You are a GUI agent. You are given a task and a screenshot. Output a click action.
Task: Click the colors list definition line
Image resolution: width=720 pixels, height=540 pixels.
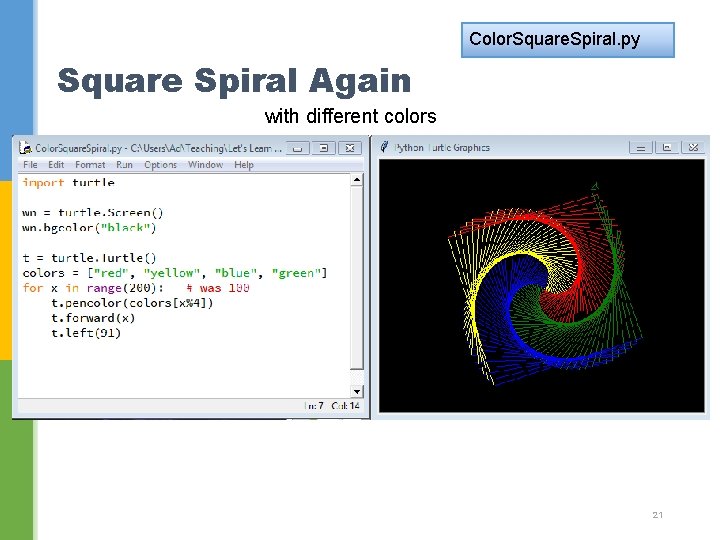coord(174,273)
